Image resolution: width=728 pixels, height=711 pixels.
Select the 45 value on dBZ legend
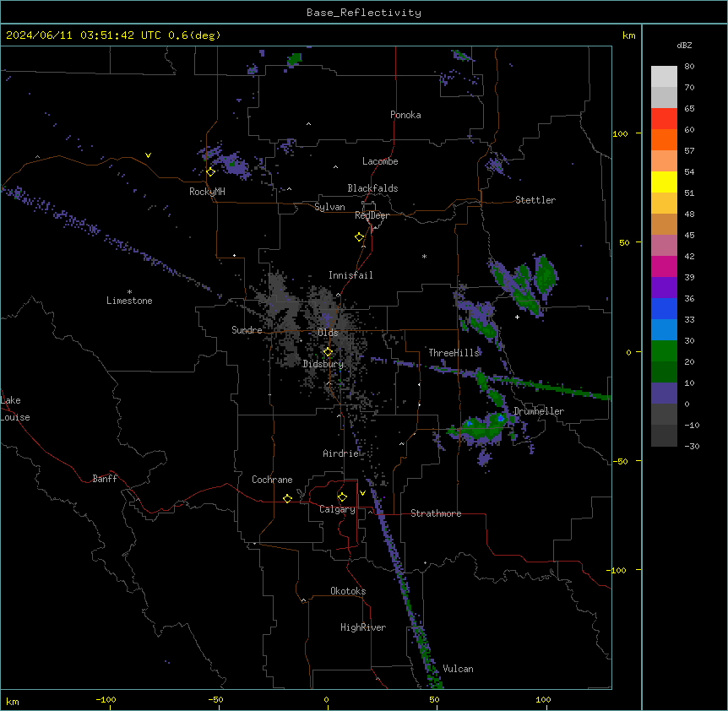click(689, 236)
